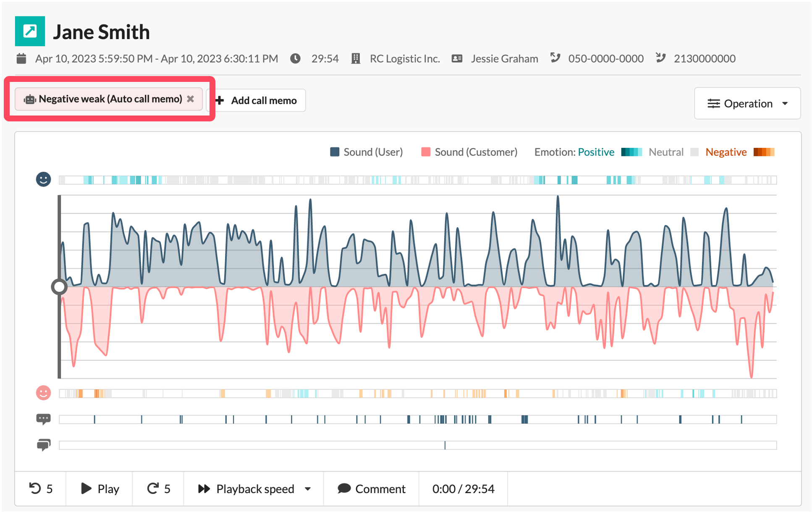Screen dimensions: 812x512
Task: Open the Comment button
Action: 371,488
